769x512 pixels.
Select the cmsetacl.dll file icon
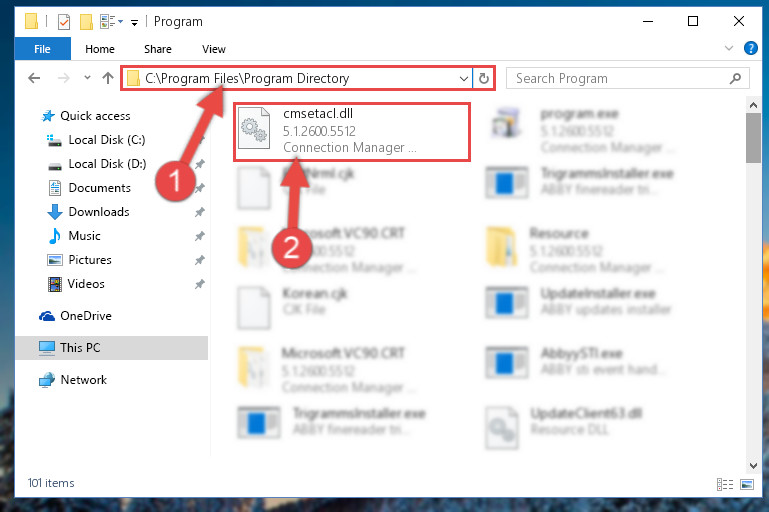(254, 128)
